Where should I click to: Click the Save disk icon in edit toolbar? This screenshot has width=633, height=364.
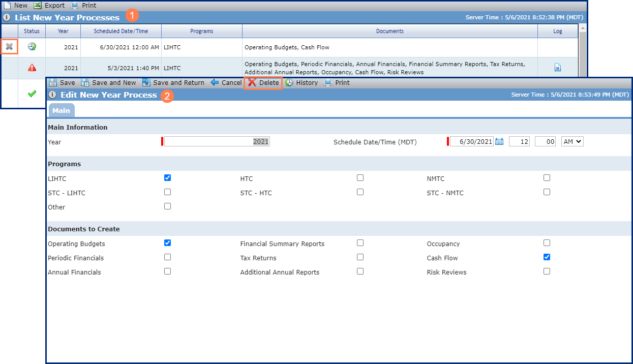(x=52, y=82)
